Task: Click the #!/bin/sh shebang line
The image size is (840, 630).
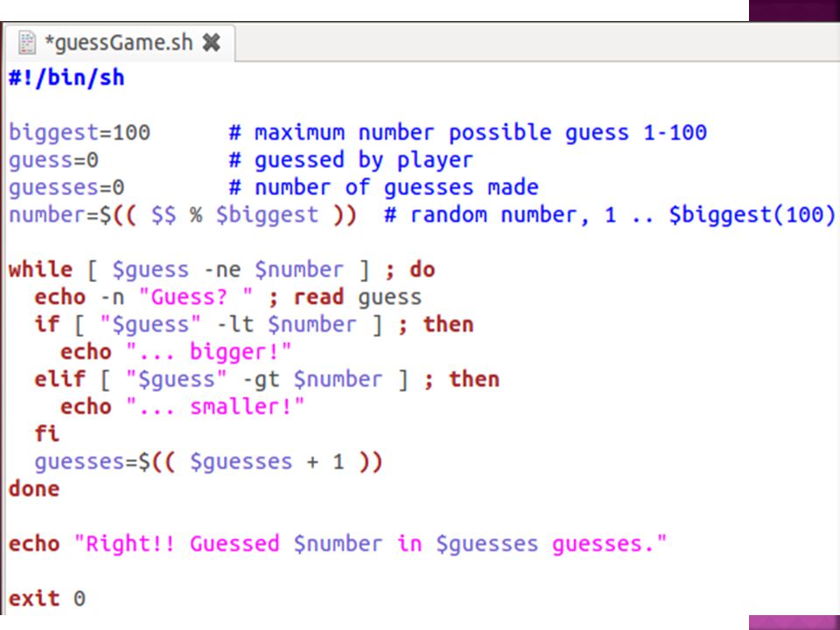Action: [x=66, y=78]
